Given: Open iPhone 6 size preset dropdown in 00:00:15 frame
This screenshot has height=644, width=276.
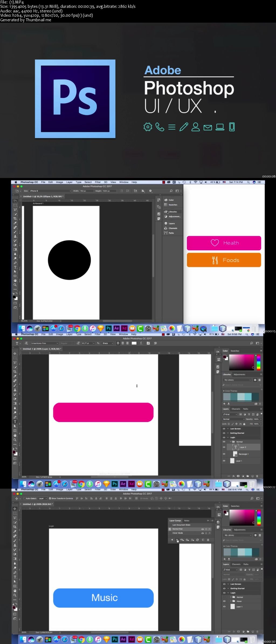Looking at the screenshot, I should (x=50, y=191).
